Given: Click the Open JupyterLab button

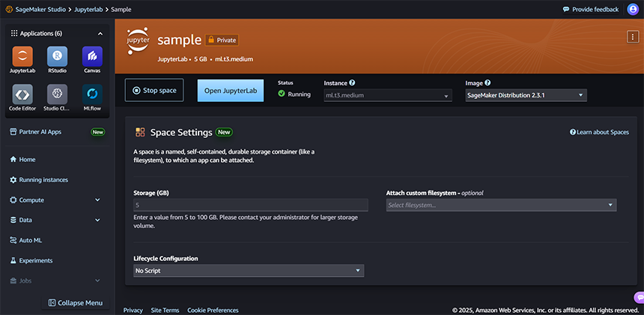Looking at the screenshot, I should pos(231,91).
